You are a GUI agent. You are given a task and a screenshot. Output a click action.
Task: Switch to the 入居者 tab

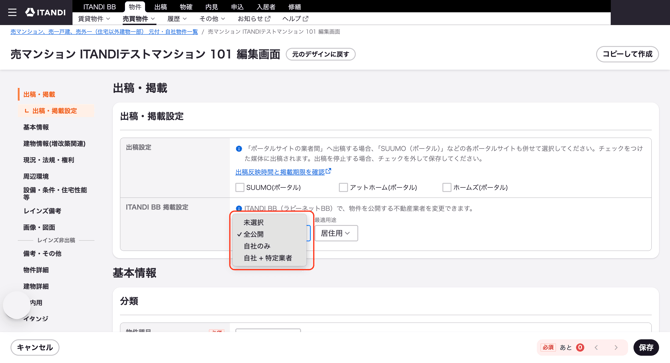pyautogui.click(x=266, y=7)
